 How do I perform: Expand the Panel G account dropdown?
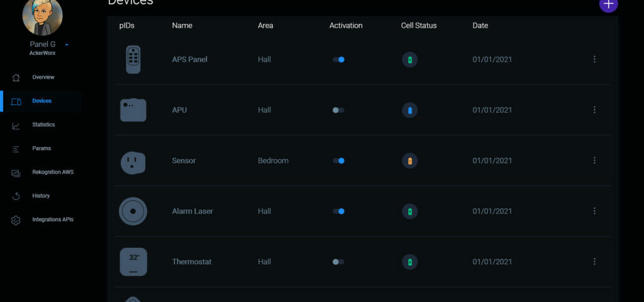click(67, 45)
